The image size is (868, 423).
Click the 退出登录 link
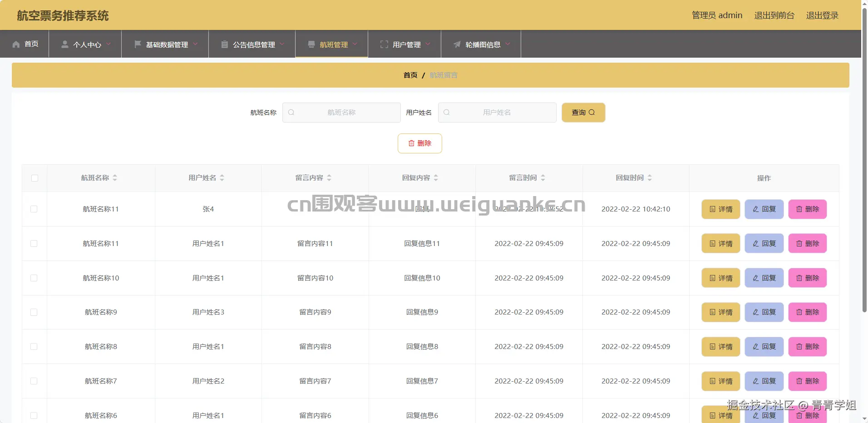click(x=822, y=15)
